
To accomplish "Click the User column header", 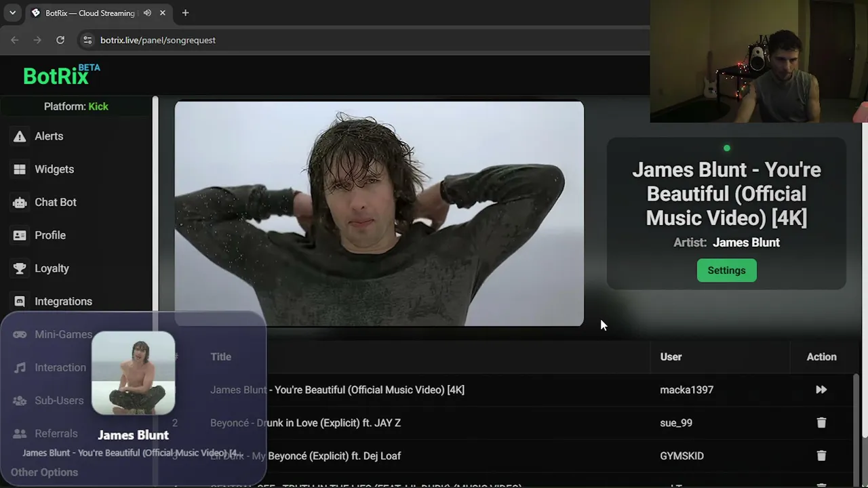I will [671, 357].
